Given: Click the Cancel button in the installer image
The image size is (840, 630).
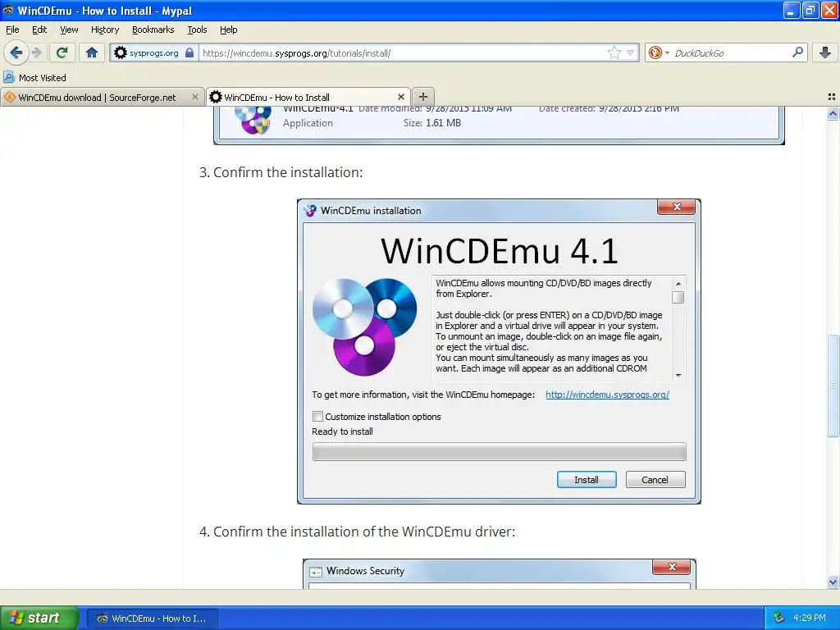Looking at the screenshot, I should click(655, 479).
